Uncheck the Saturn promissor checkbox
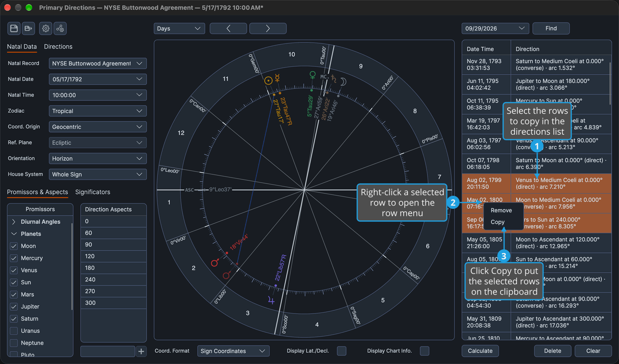619x364 pixels. 14,319
